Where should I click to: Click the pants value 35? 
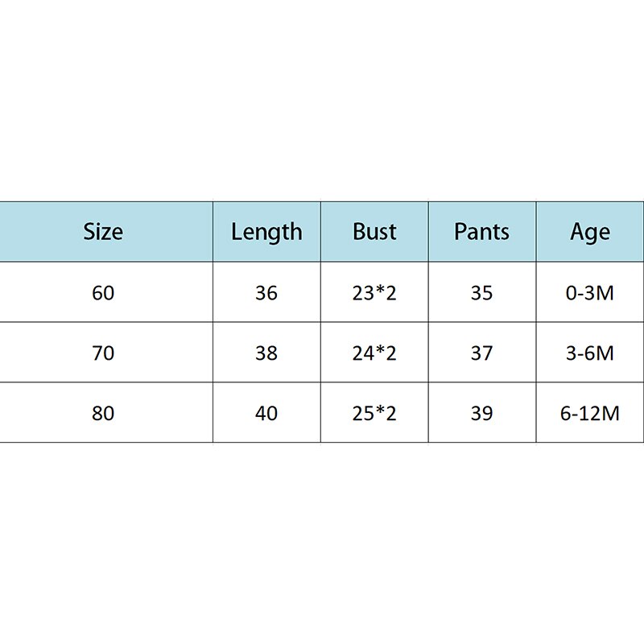pos(481,292)
